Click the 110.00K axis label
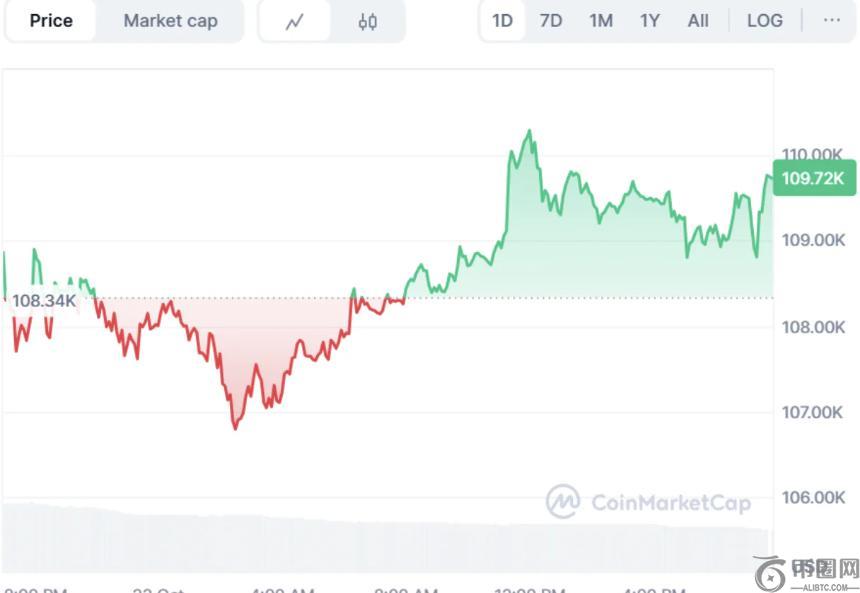Viewport: 860px width, 593px height. coord(813,154)
